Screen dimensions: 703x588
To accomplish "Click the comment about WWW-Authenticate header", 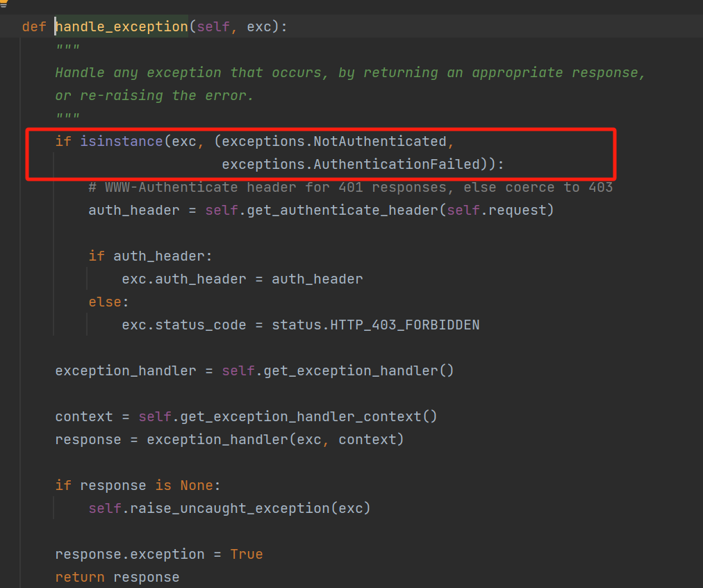I will tap(351, 188).
